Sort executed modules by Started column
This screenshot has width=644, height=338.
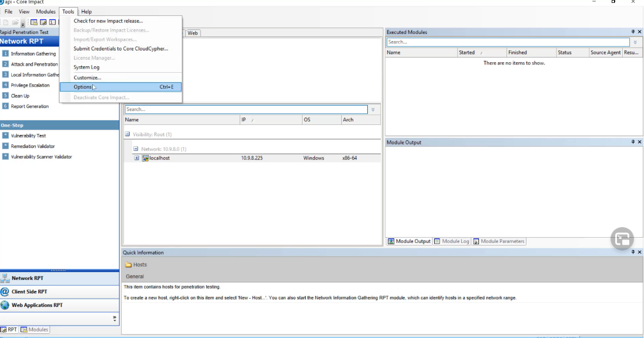[x=467, y=53]
